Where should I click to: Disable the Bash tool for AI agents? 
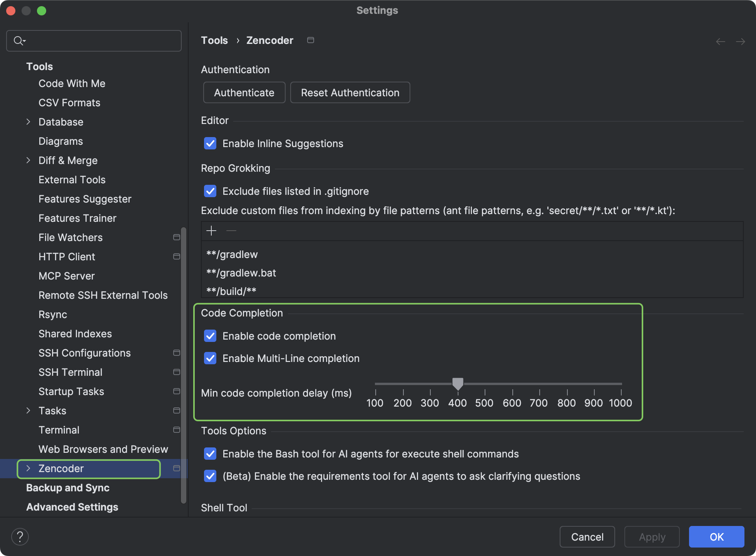point(210,454)
